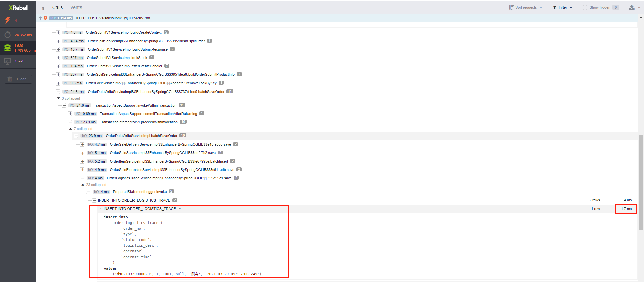644x282 pixels.
Task: Click the values line of the SQL statement
Action: point(110,268)
